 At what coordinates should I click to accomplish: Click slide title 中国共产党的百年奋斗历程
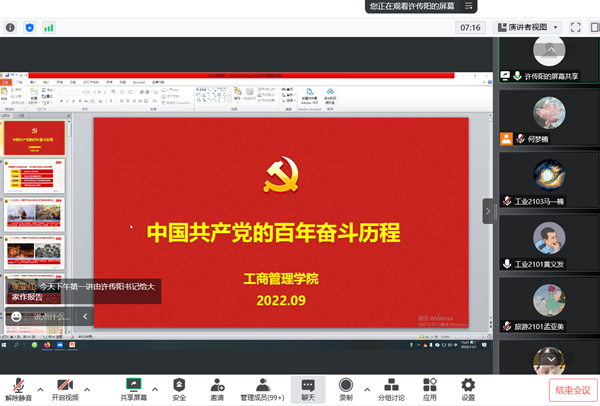pos(274,232)
